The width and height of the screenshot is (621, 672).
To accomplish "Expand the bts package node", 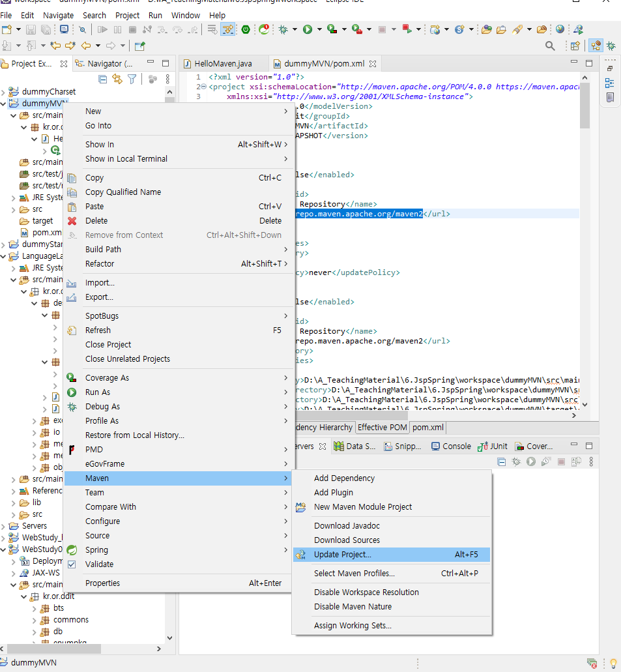I will coord(35,608).
